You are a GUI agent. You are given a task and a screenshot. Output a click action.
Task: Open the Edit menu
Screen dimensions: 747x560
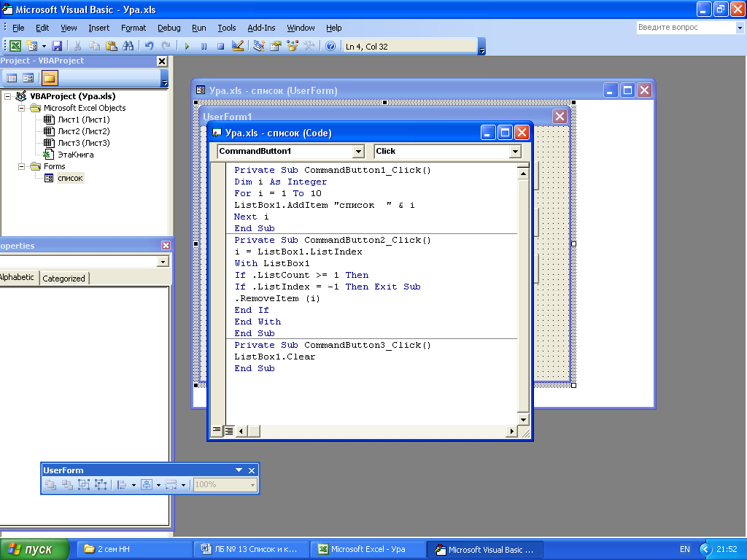[42, 28]
